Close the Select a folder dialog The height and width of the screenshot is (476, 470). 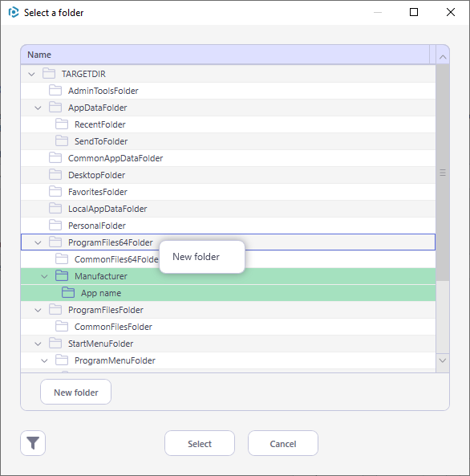click(x=451, y=12)
